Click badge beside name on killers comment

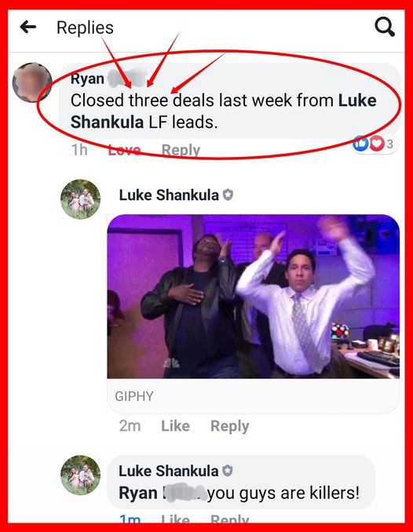(228, 471)
